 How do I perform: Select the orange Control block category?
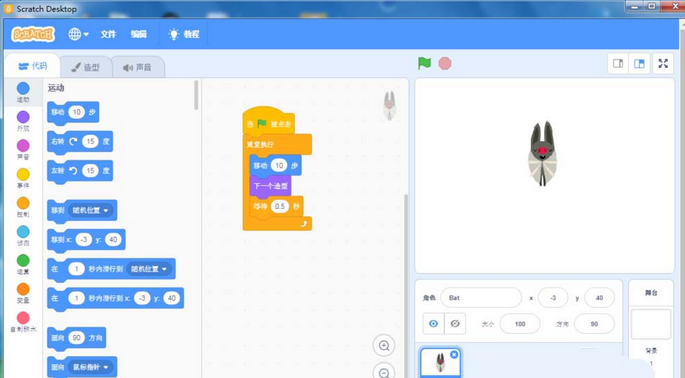(23, 207)
